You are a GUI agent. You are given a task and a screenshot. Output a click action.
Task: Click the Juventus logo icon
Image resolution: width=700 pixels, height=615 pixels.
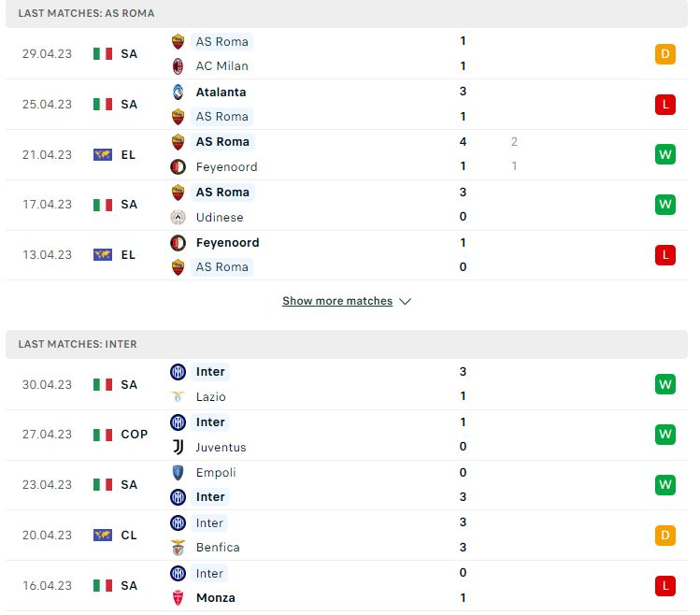178,447
